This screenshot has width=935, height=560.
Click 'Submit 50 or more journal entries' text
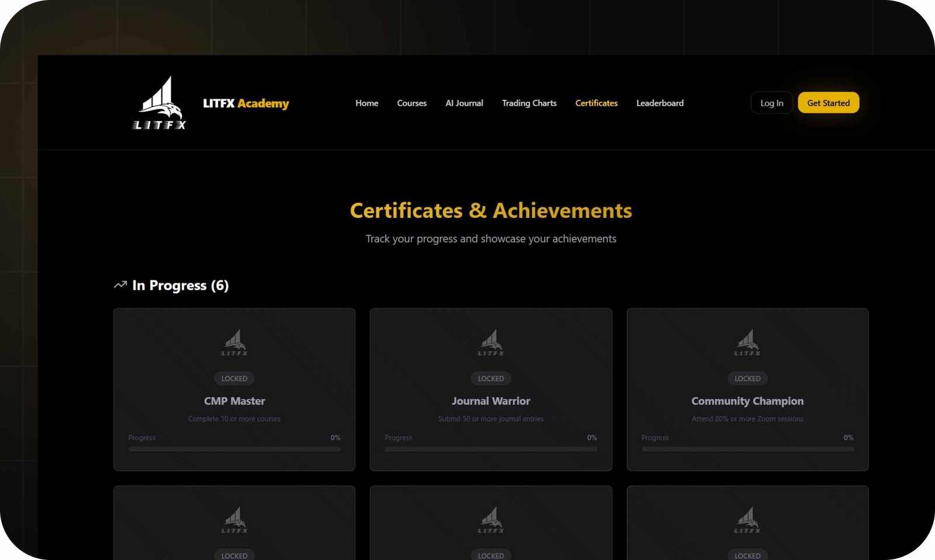click(x=491, y=419)
